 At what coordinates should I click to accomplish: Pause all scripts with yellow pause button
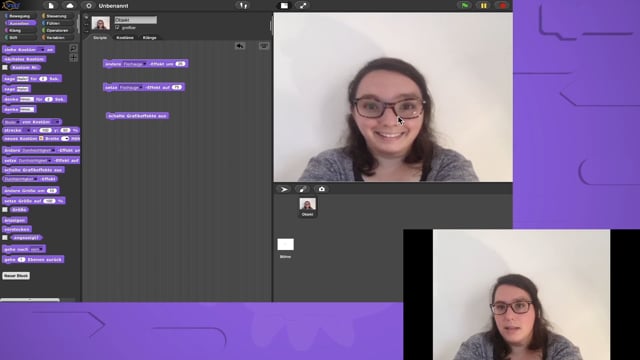pos(483,5)
